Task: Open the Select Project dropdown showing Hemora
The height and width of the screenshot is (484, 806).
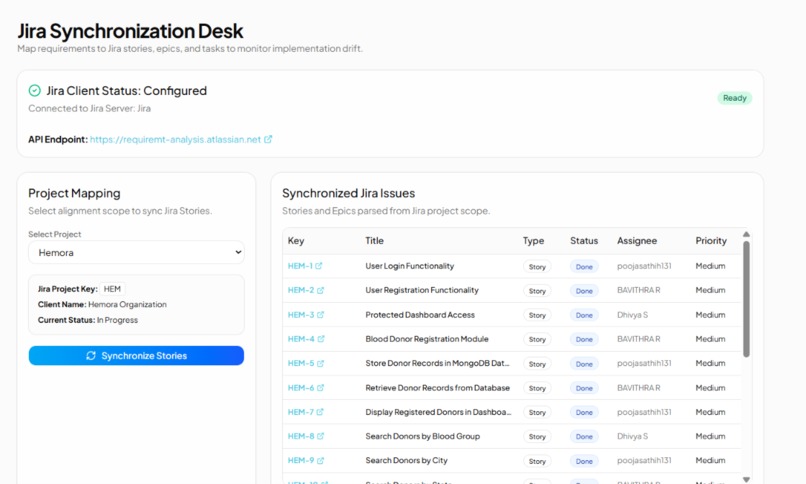Action: 136,252
